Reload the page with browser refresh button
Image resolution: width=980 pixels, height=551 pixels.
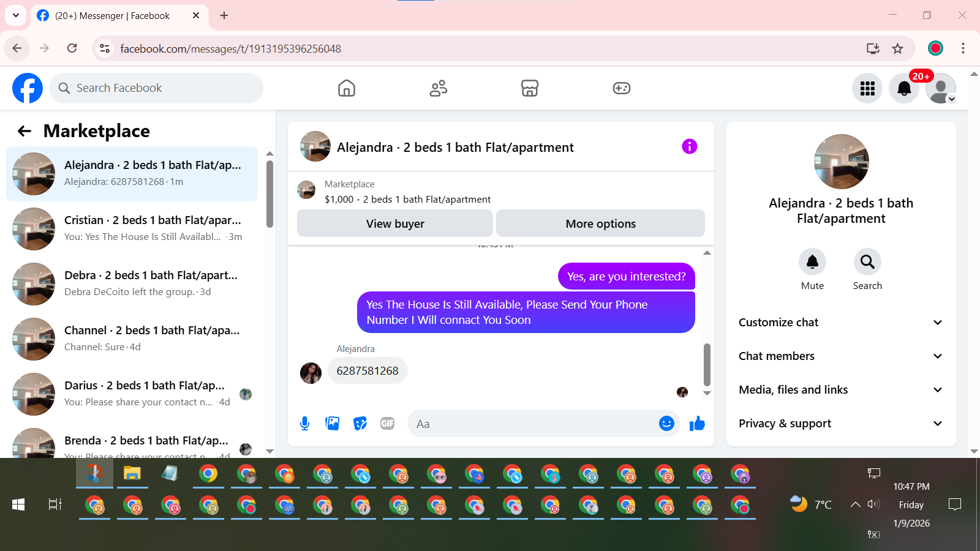[x=72, y=48]
